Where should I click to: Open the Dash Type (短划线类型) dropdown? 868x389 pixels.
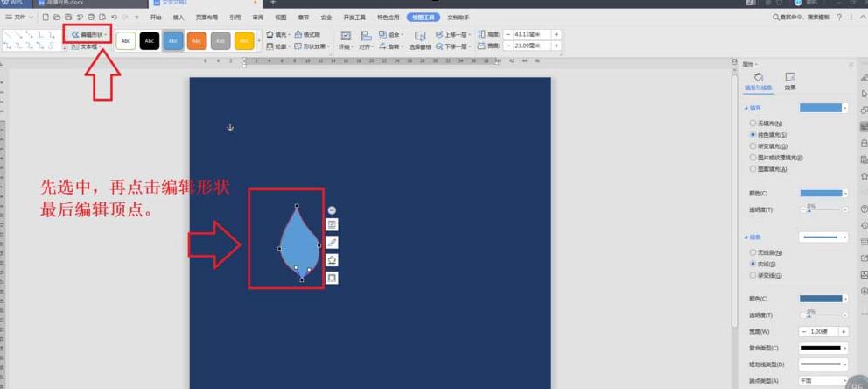823,364
